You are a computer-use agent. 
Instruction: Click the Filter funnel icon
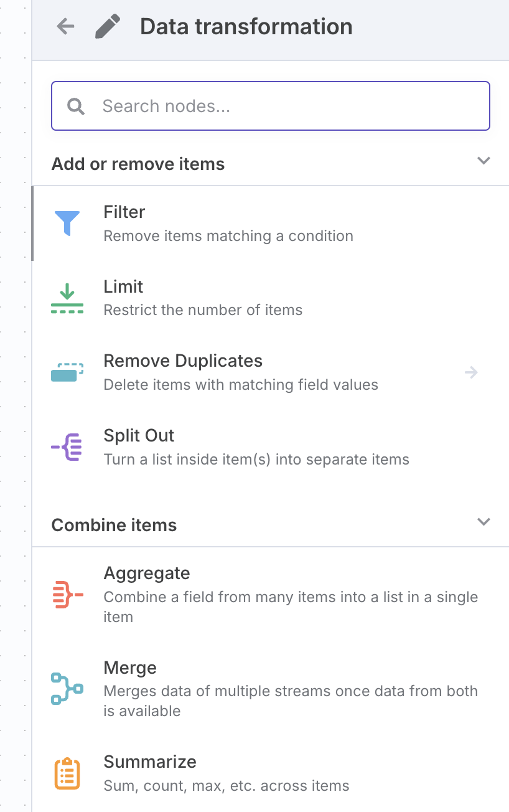tap(67, 223)
